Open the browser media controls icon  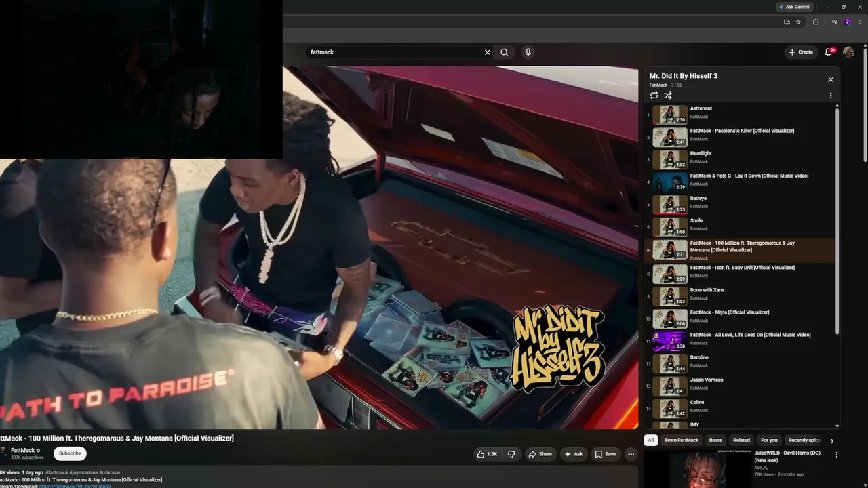point(835,22)
